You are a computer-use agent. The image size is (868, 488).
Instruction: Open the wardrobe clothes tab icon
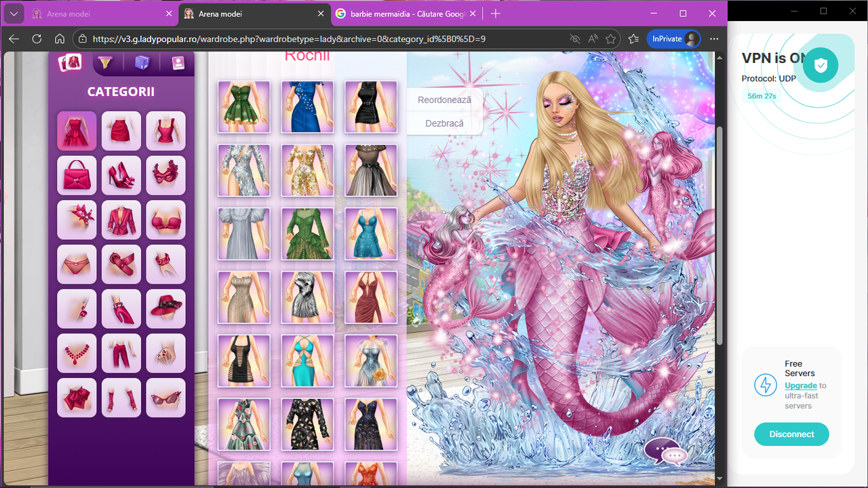tap(71, 63)
